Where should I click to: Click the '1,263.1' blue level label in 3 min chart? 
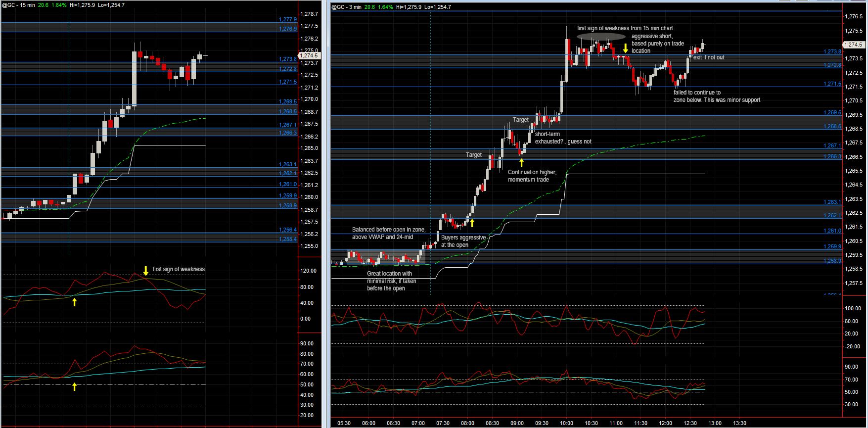832,202
